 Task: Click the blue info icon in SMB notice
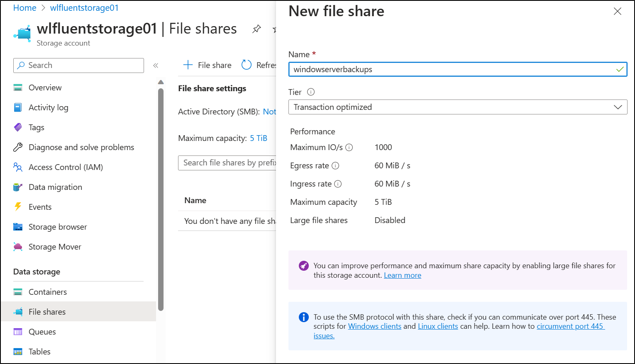click(304, 317)
